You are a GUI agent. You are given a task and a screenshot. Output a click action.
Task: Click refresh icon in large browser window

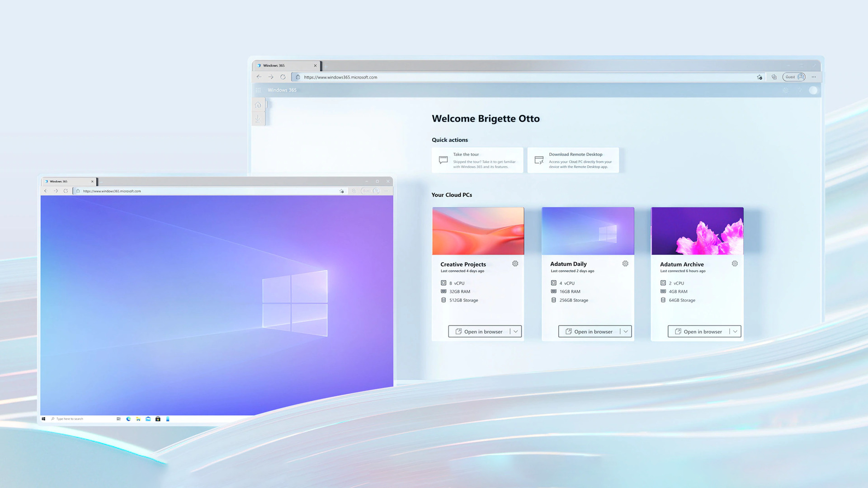tap(283, 77)
